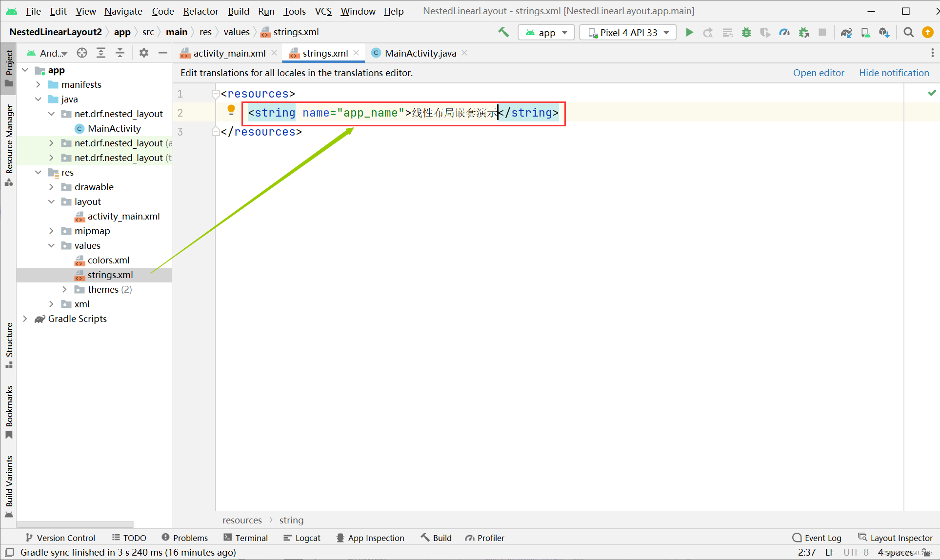Expand the themes (2) folder
The width and height of the screenshot is (940, 560).
click(x=64, y=289)
